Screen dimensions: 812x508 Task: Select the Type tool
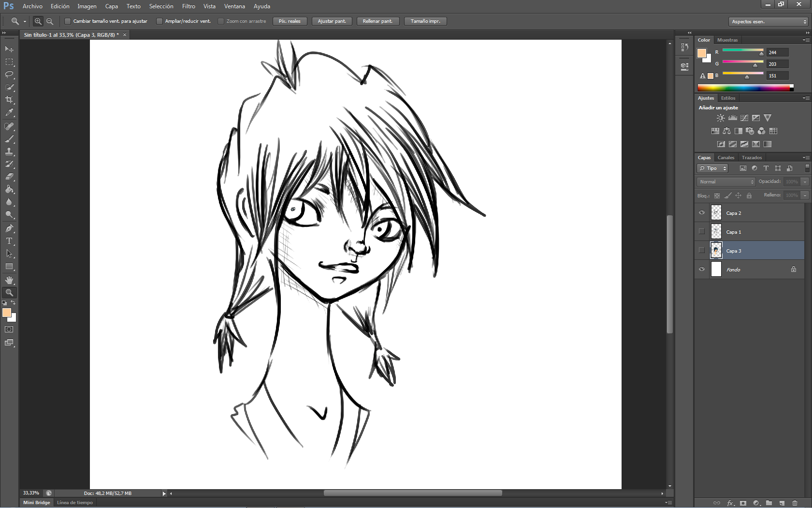(9, 241)
